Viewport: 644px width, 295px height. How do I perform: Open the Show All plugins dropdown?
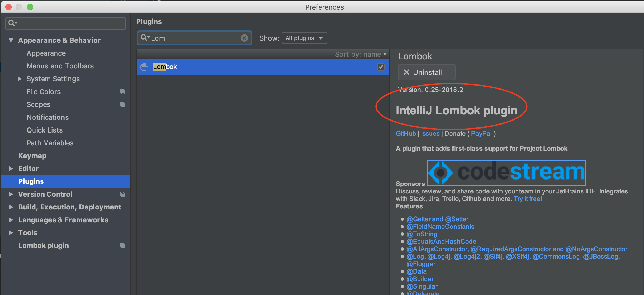click(304, 37)
